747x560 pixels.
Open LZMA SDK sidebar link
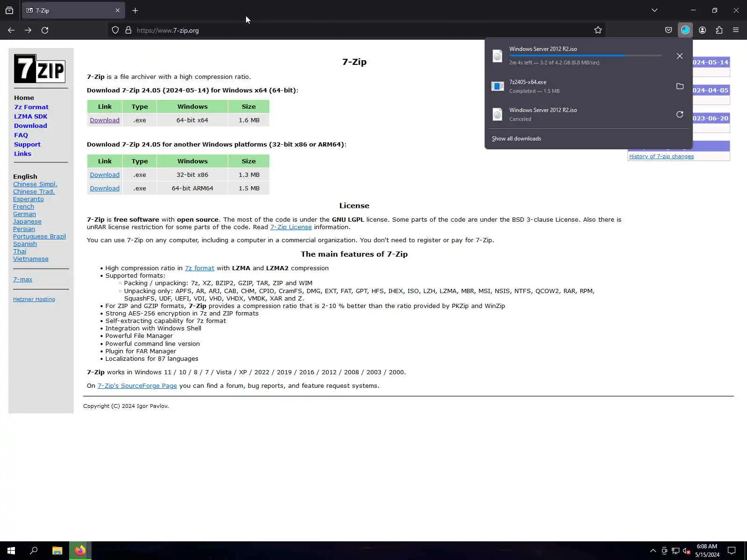pos(30,116)
